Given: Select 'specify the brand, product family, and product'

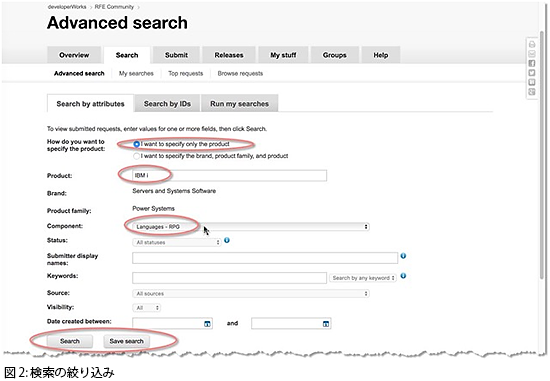Looking at the screenshot, I should (136, 156).
